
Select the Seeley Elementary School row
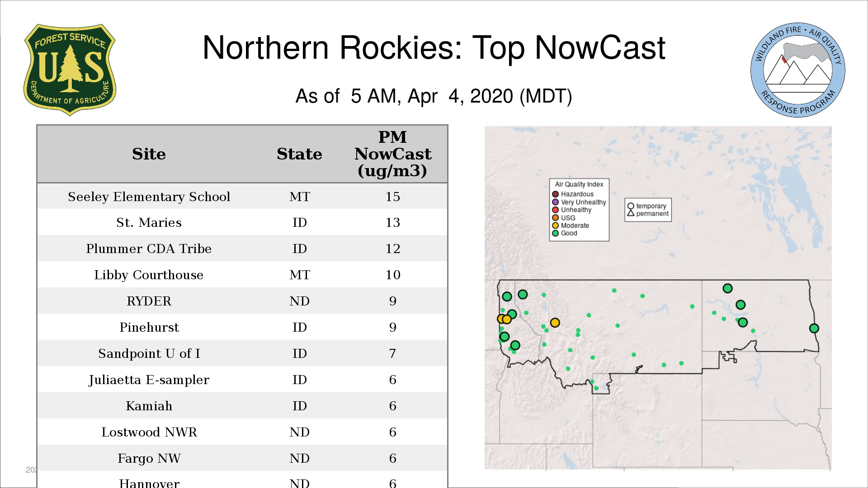(149, 197)
